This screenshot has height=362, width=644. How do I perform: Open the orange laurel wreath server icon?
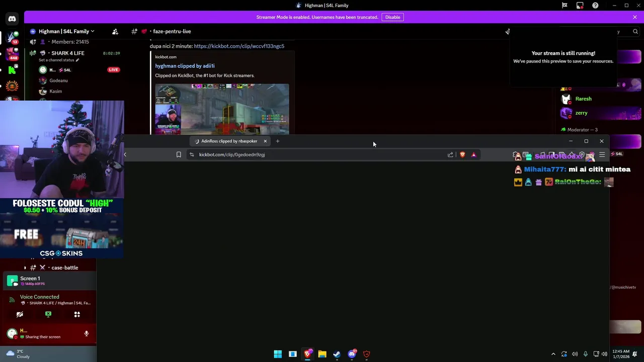[x=12, y=86]
